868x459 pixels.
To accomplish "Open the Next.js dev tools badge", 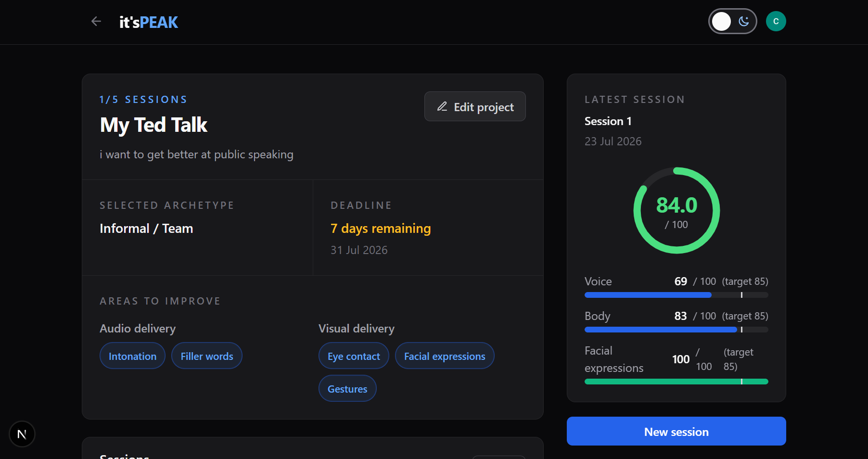I will click(22, 434).
